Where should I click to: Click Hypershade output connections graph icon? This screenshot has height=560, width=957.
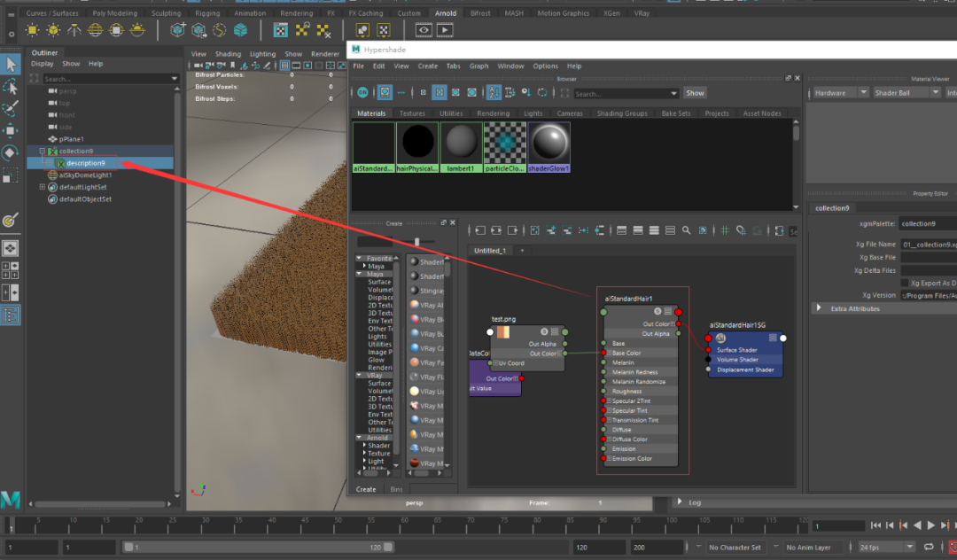coord(512,230)
